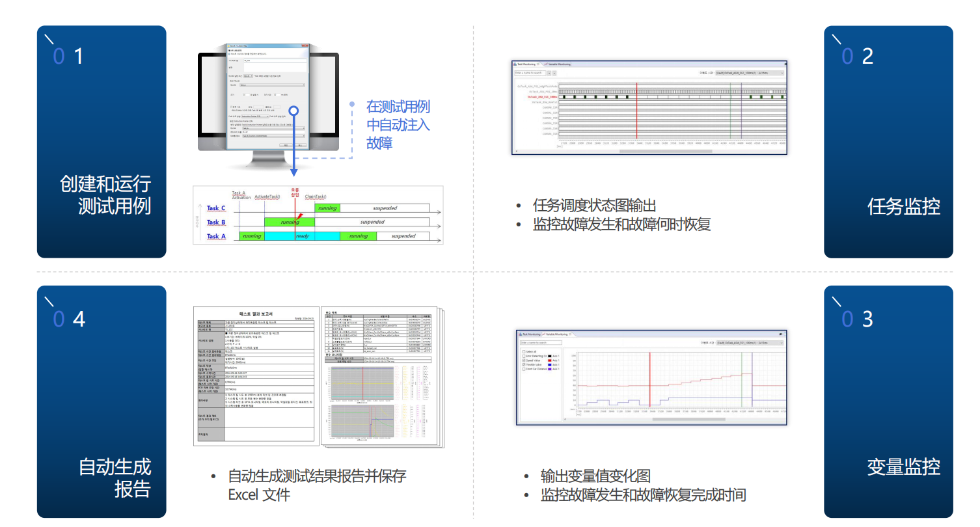Click the Variable Monitoring tab icon in top panel
This screenshot has width=980, height=527.
click(545, 64)
